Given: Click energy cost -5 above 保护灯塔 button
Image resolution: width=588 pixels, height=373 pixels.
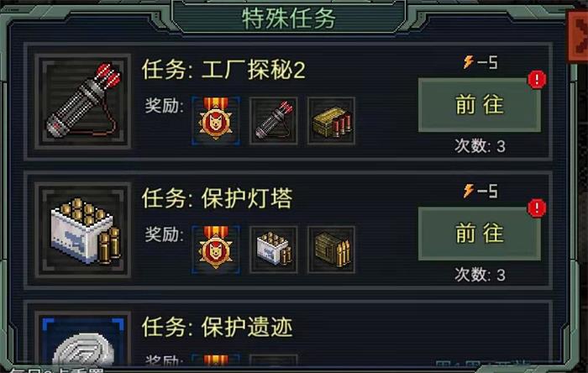Looking at the screenshot, I should [x=480, y=191].
